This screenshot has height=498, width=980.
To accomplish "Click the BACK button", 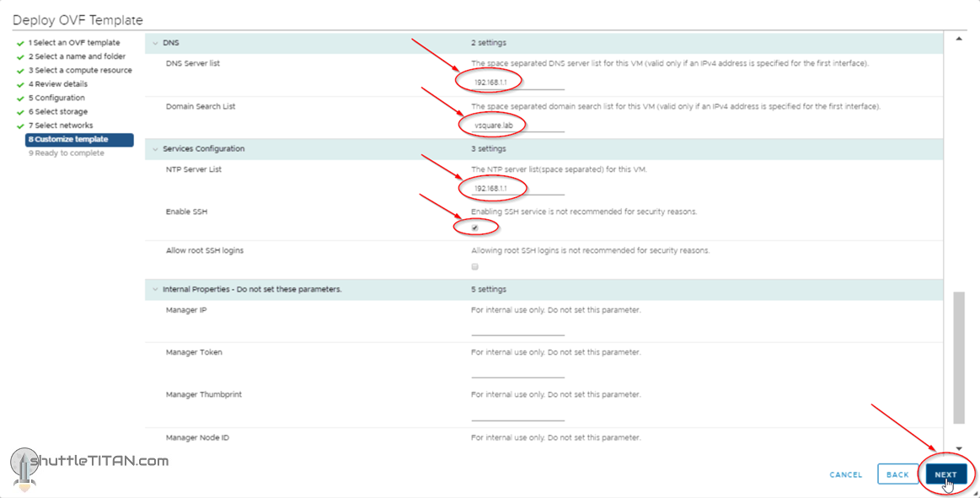I will coord(897,474).
